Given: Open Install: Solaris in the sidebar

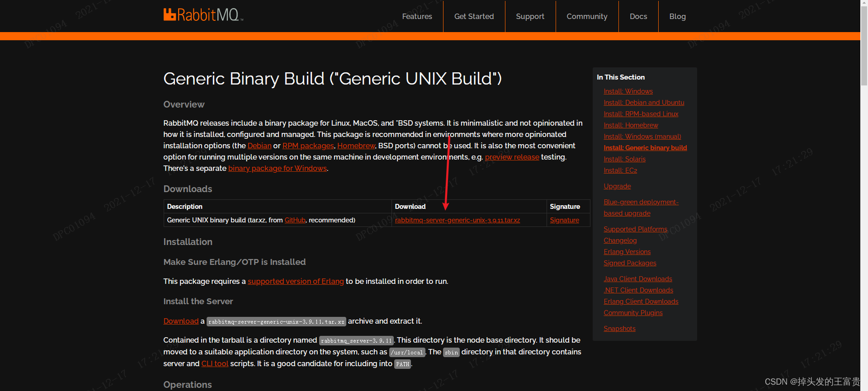Looking at the screenshot, I should (x=624, y=159).
